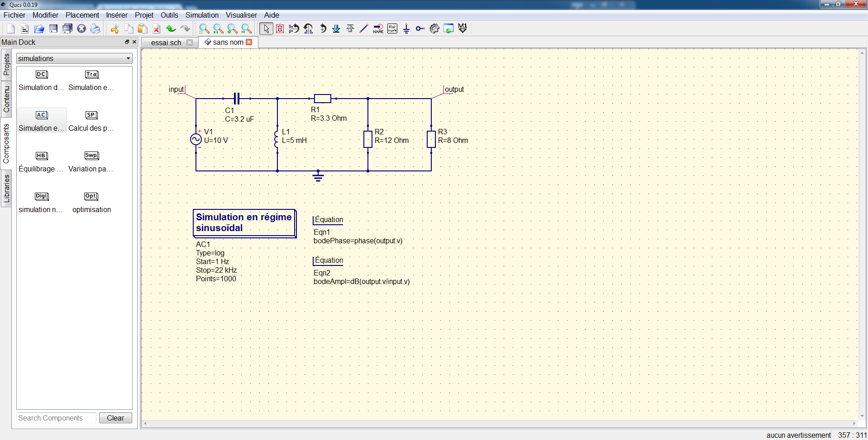
Task: Click the Search Components field
Action: (x=57, y=418)
